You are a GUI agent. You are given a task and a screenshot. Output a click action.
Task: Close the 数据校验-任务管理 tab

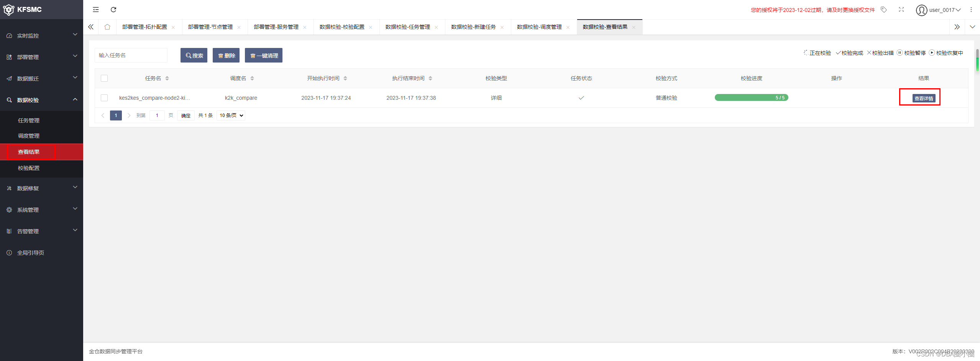pos(436,27)
